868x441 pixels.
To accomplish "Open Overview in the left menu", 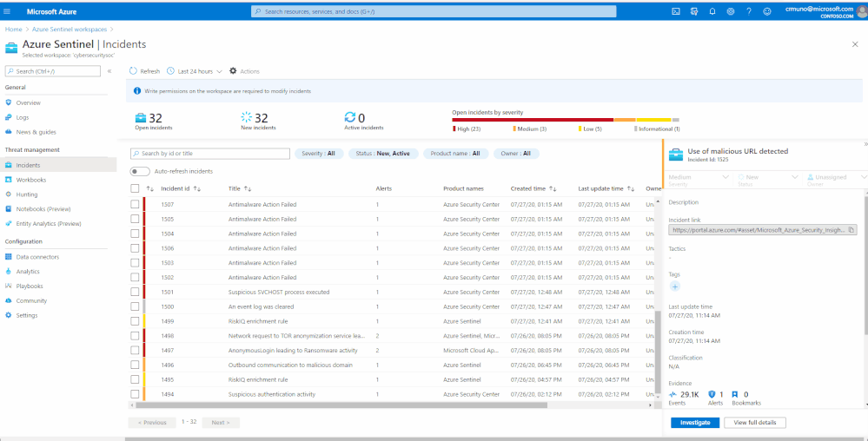I will (28, 103).
